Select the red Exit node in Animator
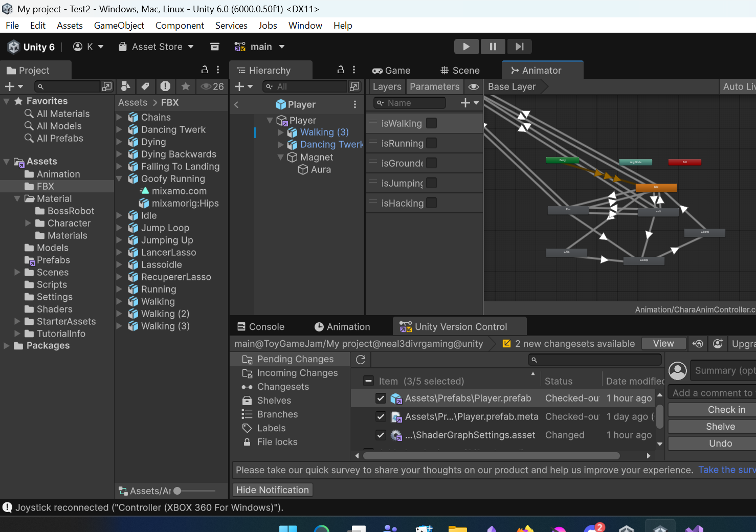The image size is (756, 532). (x=685, y=162)
